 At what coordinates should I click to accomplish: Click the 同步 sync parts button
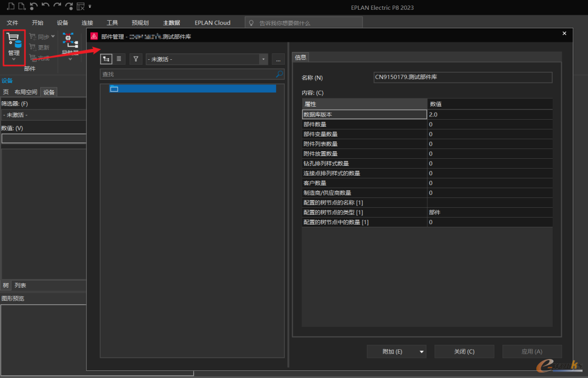42,37
